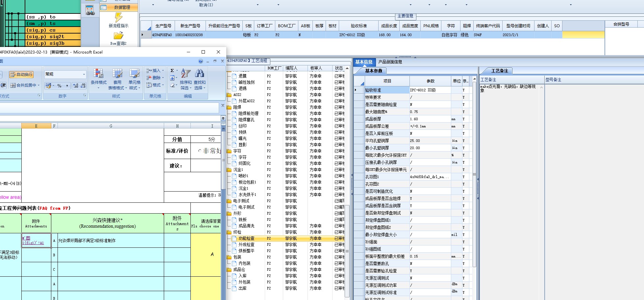Click the 验收标准 parameter row
Image resolution: width=644 pixels, height=300 pixels.
click(412, 90)
